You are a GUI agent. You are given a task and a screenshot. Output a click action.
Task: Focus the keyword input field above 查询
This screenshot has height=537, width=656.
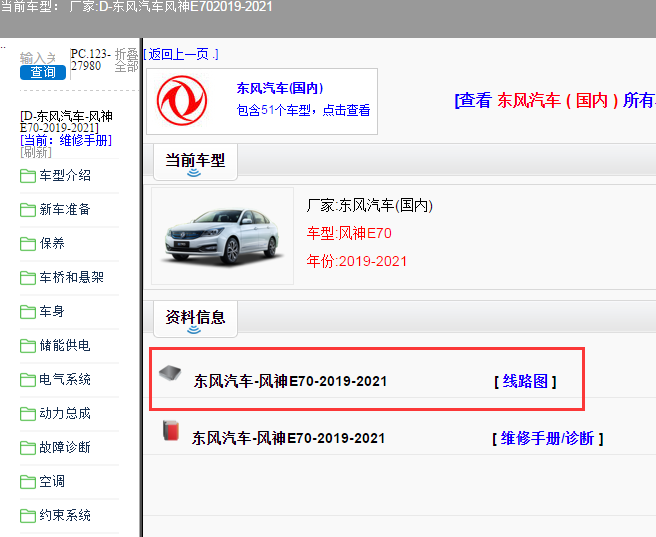[x=38, y=57]
